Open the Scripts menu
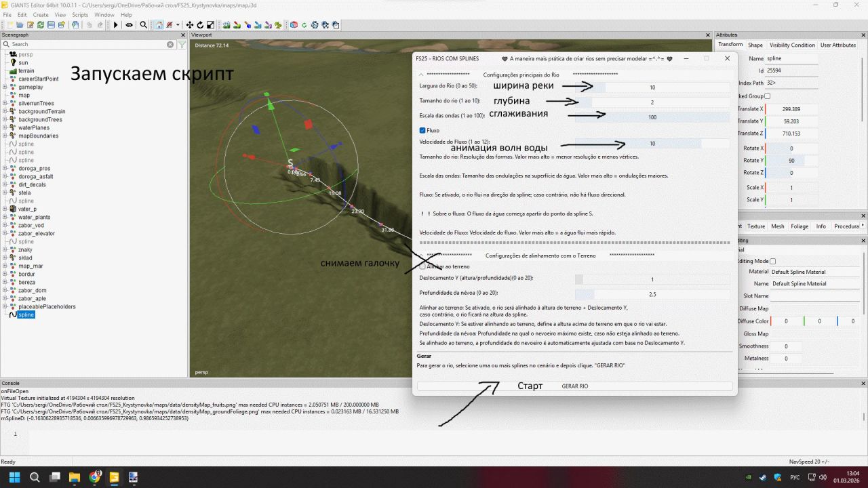Image resolution: width=868 pixels, height=488 pixels. [79, 14]
